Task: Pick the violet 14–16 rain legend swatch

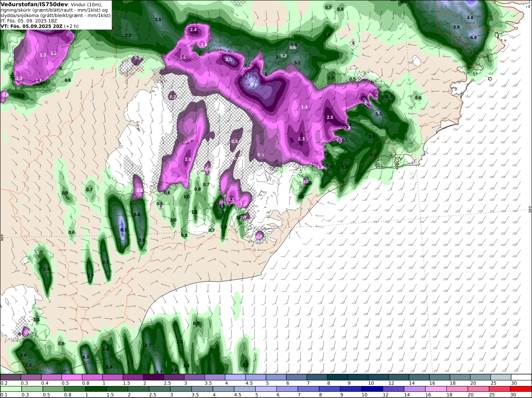Action: tap(415, 389)
